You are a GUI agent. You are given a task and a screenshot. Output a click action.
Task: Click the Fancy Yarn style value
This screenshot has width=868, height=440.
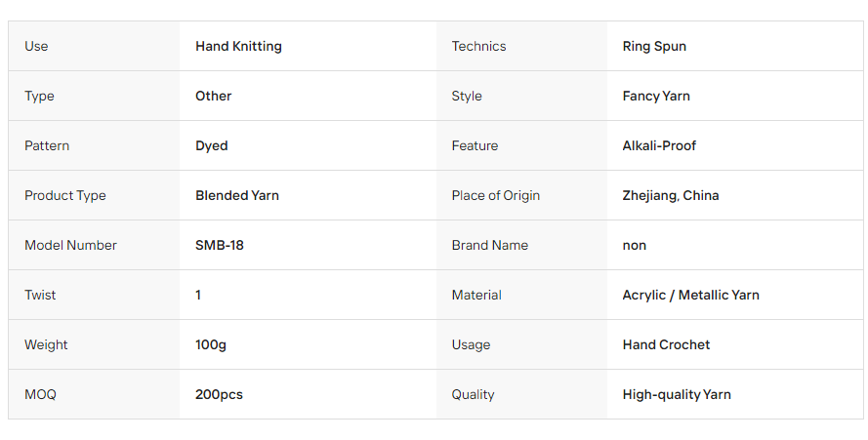656,97
